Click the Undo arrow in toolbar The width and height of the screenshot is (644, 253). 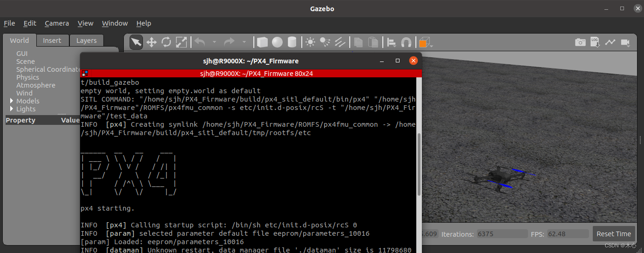(200, 42)
